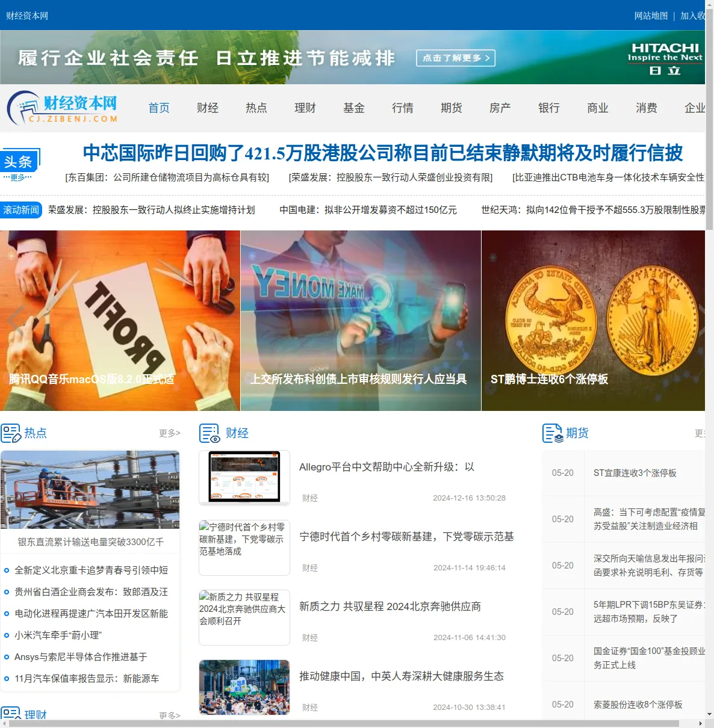Viewport: 714px width, 728px height.
Task: Click the 理财 section icon
Action: click(11, 714)
